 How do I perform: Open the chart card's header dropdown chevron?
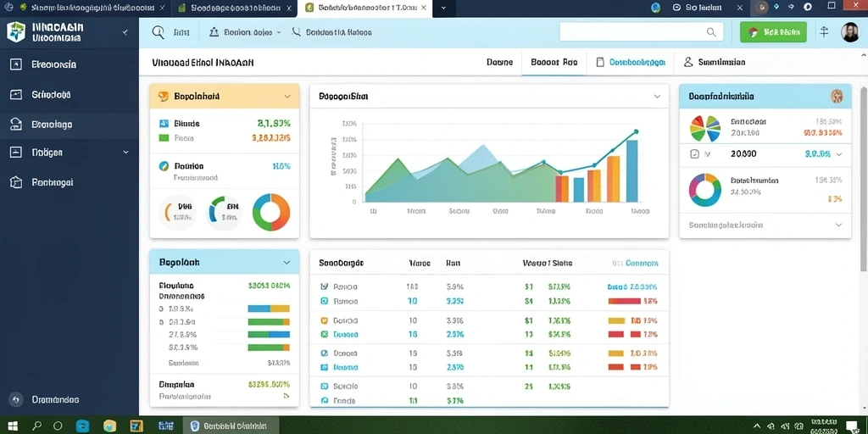(x=657, y=97)
